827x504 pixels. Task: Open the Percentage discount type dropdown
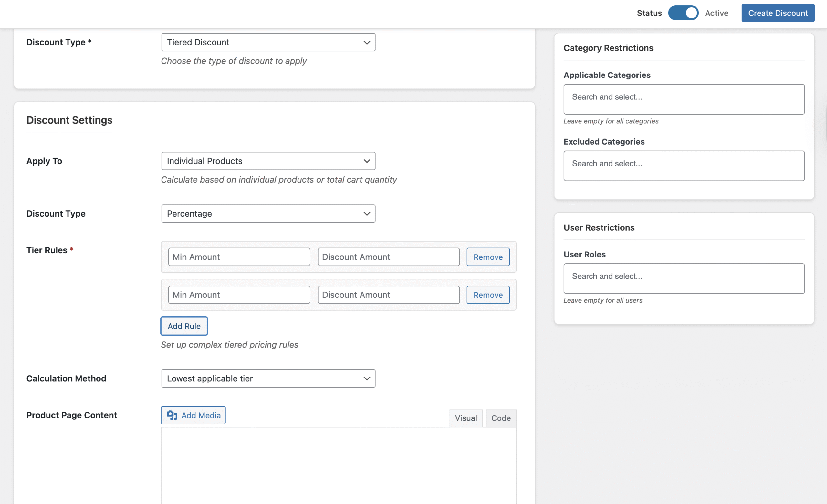(268, 214)
